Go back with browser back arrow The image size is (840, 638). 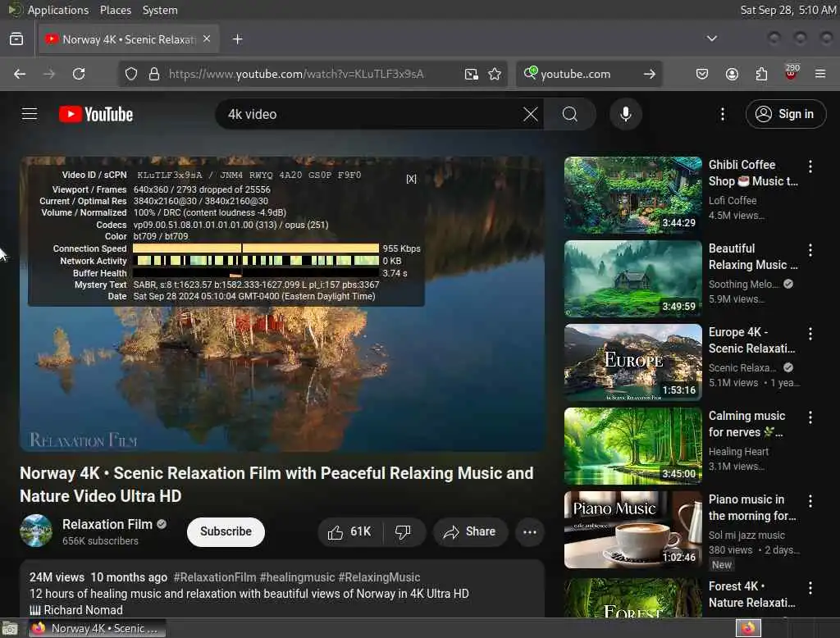tap(20, 74)
